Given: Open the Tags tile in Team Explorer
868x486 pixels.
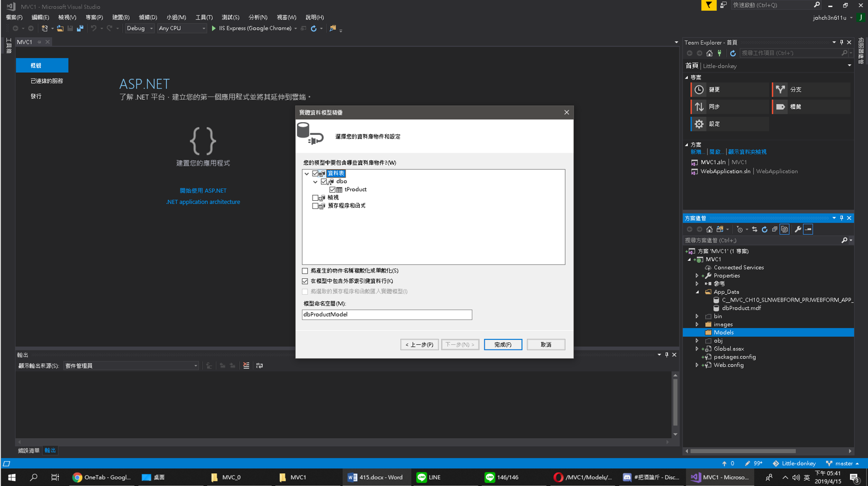Looking at the screenshot, I should coord(811,107).
